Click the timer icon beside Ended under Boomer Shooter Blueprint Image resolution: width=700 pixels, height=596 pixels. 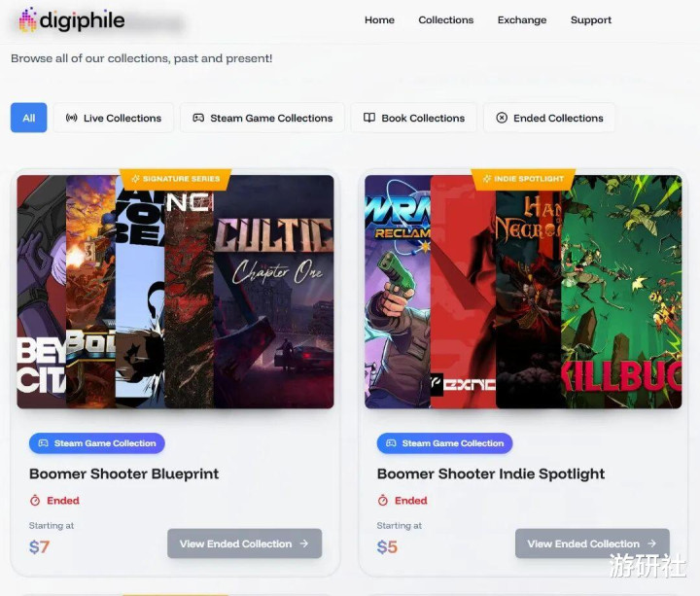click(35, 501)
